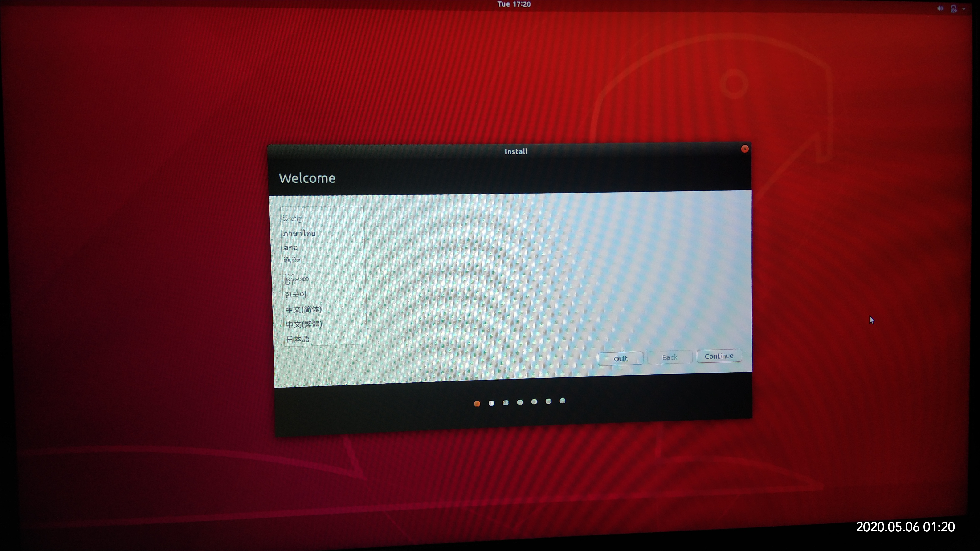980x551 pixels.
Task: Select 中文(简体) language entry
Action: tap(303, 310)
